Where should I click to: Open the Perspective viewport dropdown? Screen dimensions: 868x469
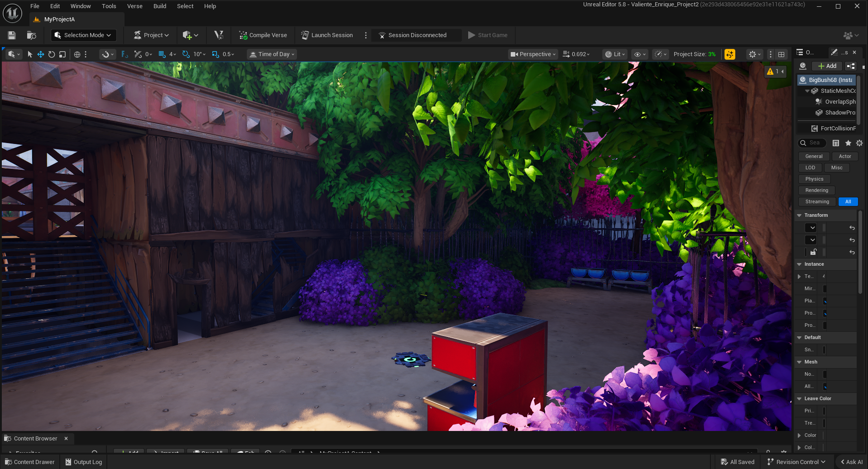click(x=533, y=54)
